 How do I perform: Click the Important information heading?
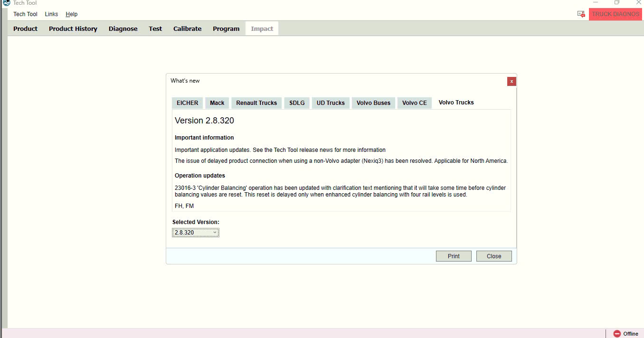tap(204, 138)
